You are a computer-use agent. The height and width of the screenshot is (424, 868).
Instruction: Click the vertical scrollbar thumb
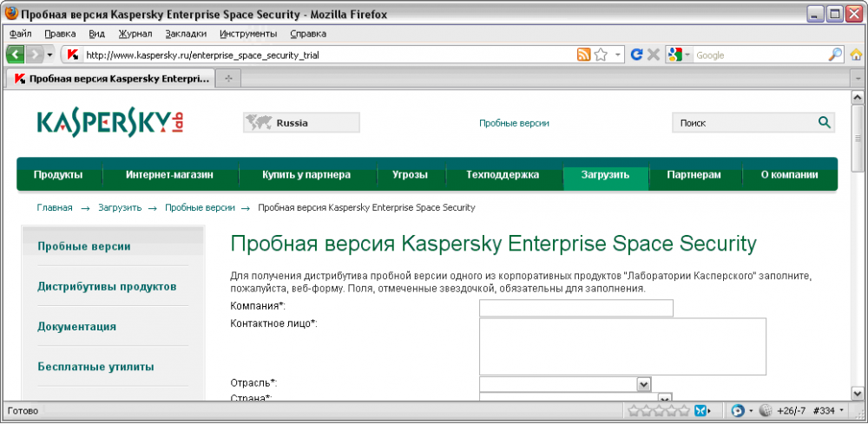point(858,138)
